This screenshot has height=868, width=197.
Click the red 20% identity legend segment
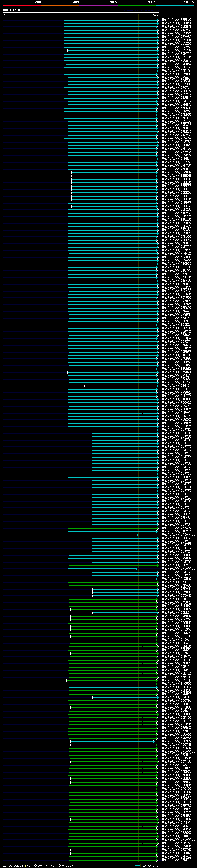[22, 6]
